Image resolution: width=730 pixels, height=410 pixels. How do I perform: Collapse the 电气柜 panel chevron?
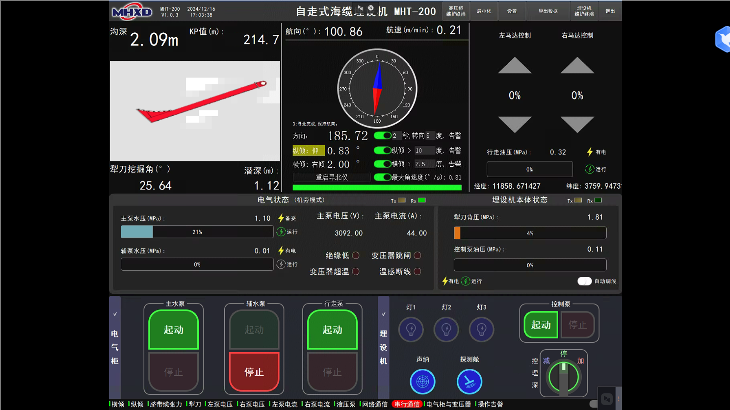pyautogui.click(x=115, y=312)
